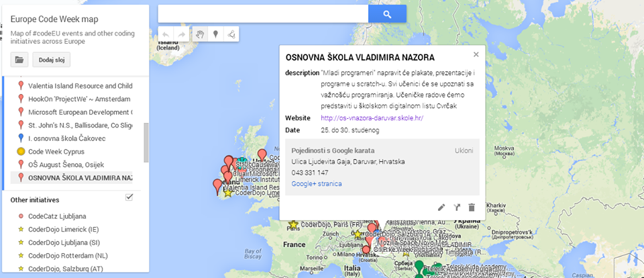The width and height of the screenshot is (644, 278).
Task: Select the hand pan tool
Action: (x=200, y=34)
